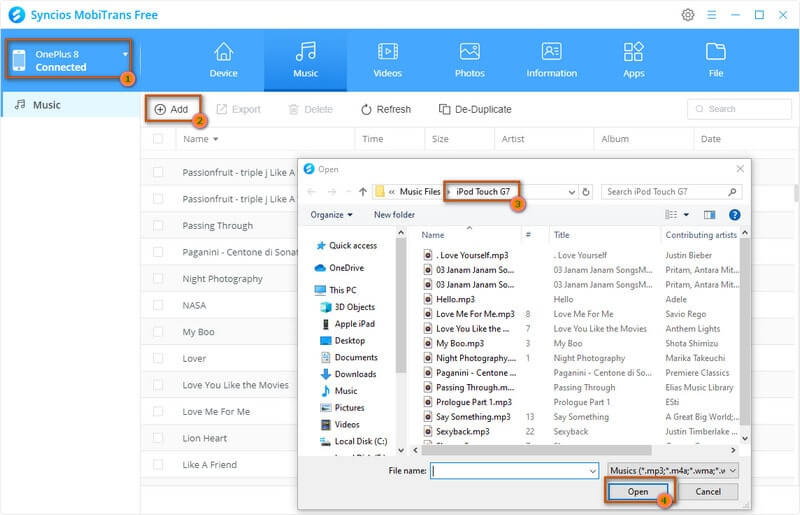Open the Musics file type filter dropdown
This screenshot has width=800, height=515.
point(673,471)
